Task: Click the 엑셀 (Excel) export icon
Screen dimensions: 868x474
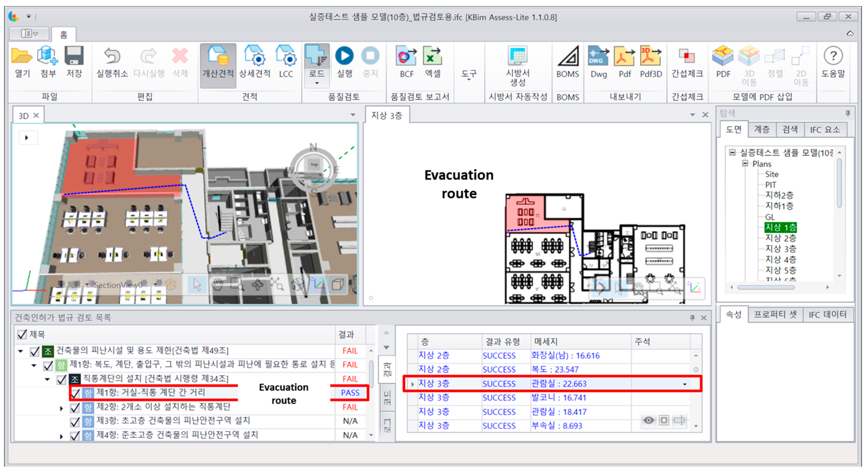Action: tap(432, 56)
